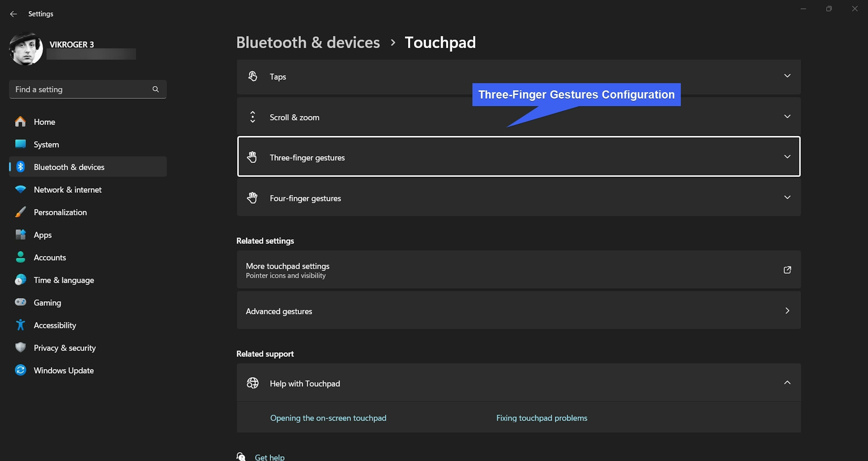The height and width of the screenshot is (461, 868).
Task: Open Windows Update sync icon
Action: point(20,370)
